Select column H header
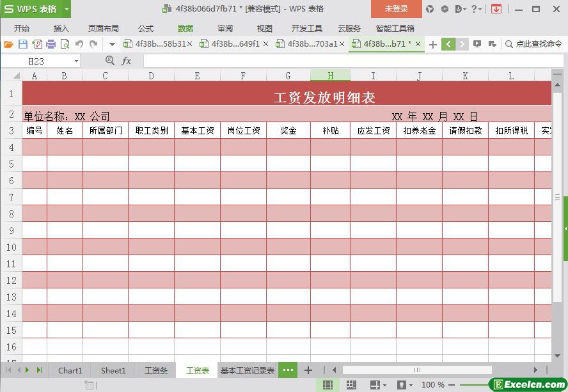Viewport: 568px width, 392px height. [x=330, y=75]
